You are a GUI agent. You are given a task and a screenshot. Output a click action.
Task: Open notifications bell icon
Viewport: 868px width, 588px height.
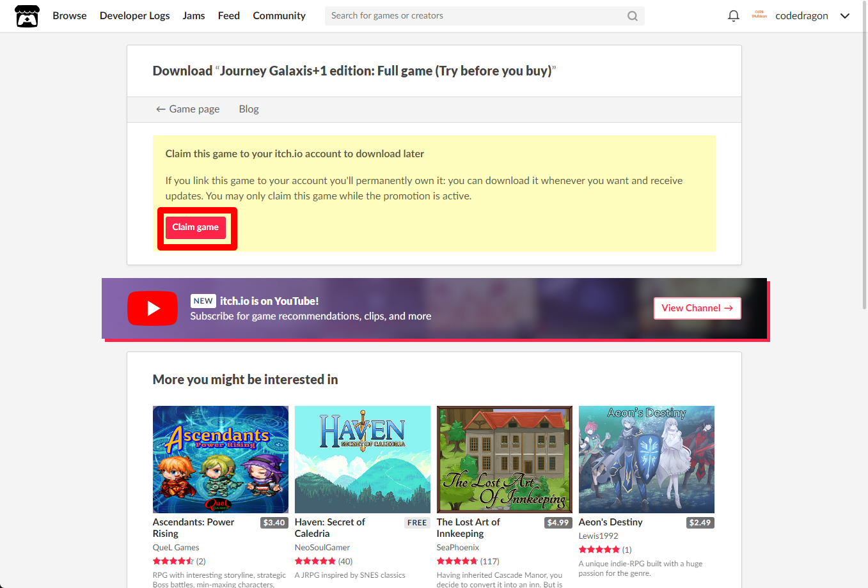point(734,16)
